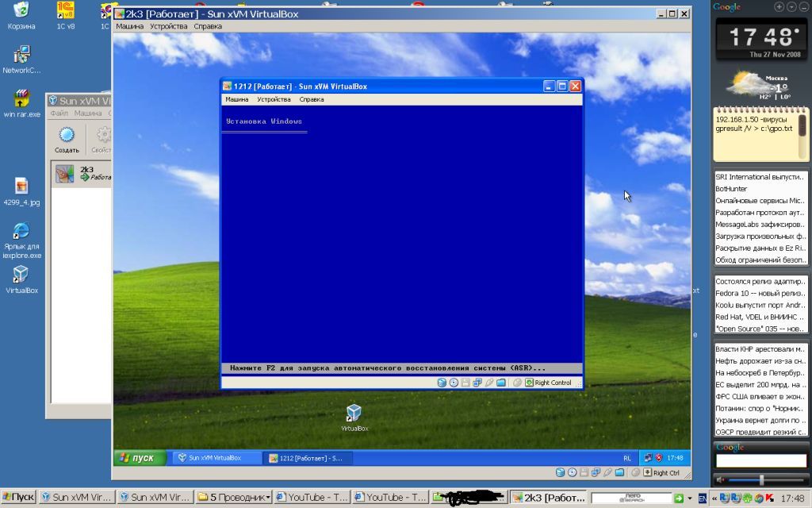The height and width of the screenshot is (508, 812).
Task: Click Sun xVM VirtualBox guest taskbar button
Action: (x=217, y=458)
